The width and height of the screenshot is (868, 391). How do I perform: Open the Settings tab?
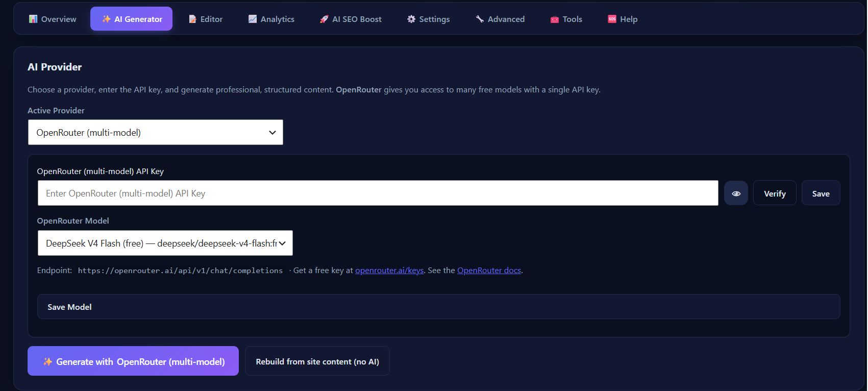pyautogui.click(x=429, y=19)
